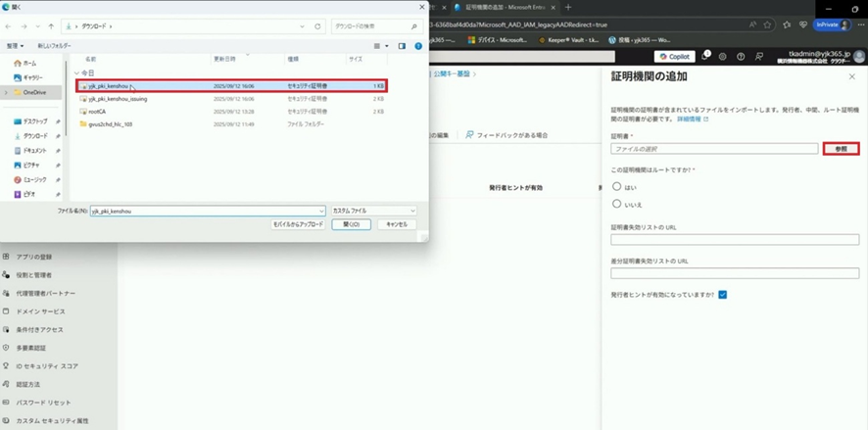Open the カスタム ファイル file type dropdown
The image size is (868, 430).
[x=372, y=211]
